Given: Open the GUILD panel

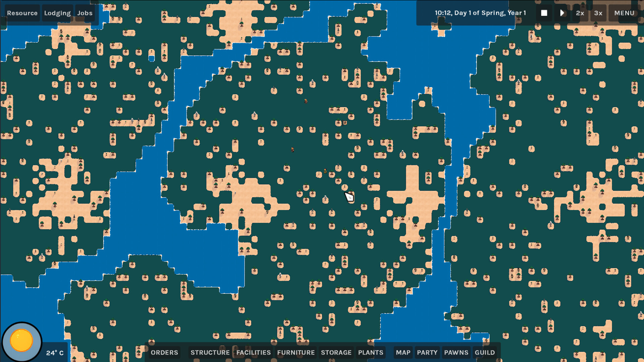Looking at the screenshot, I should point(485,352).
